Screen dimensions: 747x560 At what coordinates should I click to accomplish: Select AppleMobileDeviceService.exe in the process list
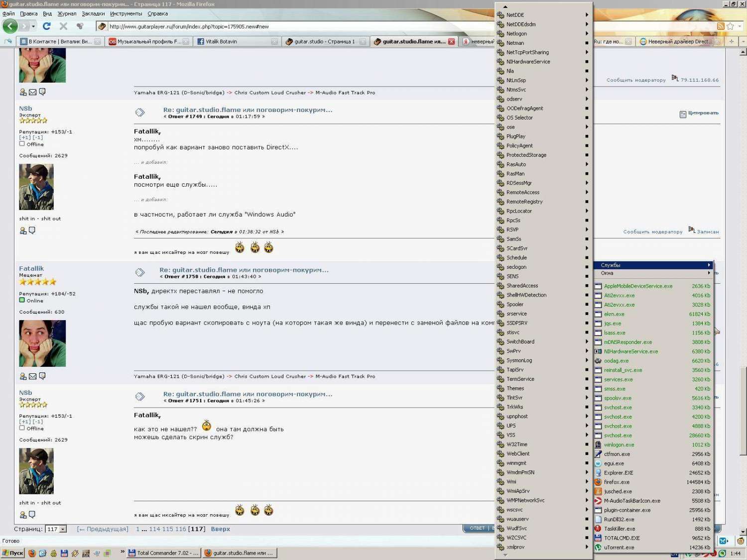(653, 286)
